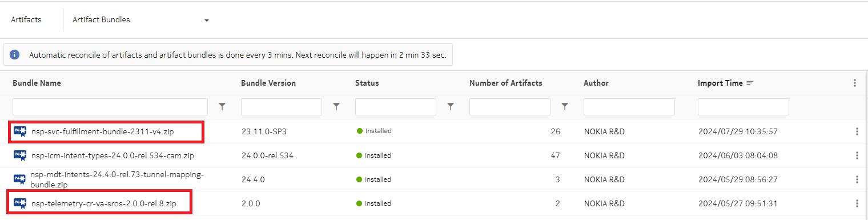Open actions menu for nsp-telemetry-cr-va-sros row
The width and height of the screenshot is (868, 220).
click(x=857, y=203)
